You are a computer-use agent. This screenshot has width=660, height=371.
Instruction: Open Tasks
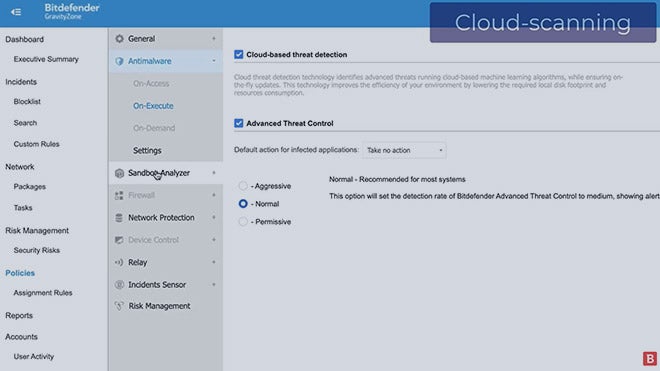click(x=23, y=208)
